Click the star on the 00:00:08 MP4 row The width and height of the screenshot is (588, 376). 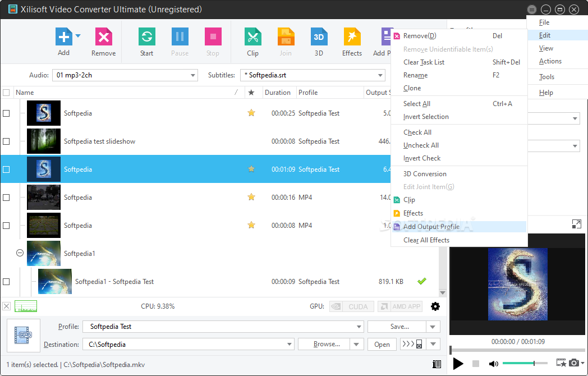pyautogui.click(x=251, y=225)
